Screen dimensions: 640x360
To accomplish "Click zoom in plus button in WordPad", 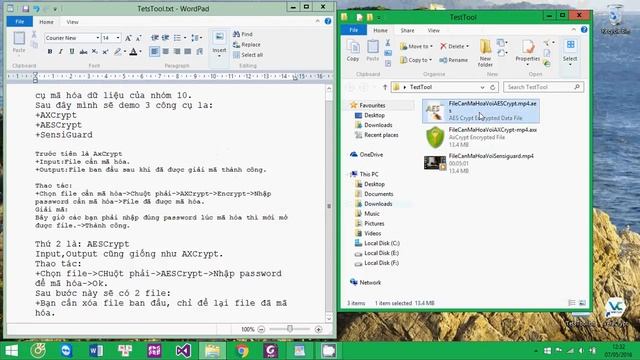I will (x=318, y=329).
